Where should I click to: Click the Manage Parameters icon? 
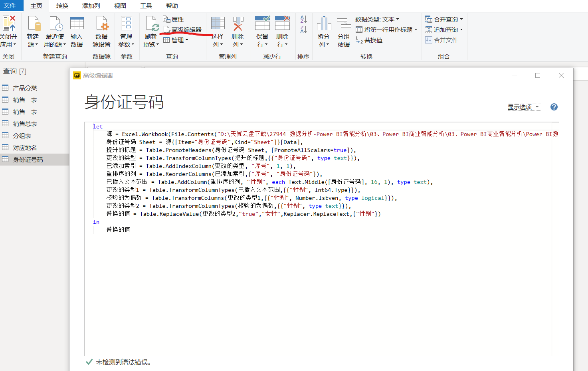pyautogui.click(x=127, y=23)
